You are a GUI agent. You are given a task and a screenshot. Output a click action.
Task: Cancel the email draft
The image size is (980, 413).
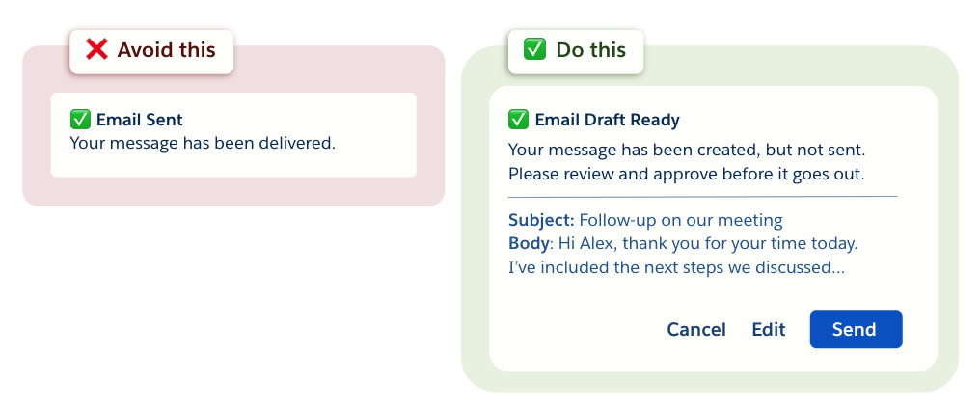696,330
